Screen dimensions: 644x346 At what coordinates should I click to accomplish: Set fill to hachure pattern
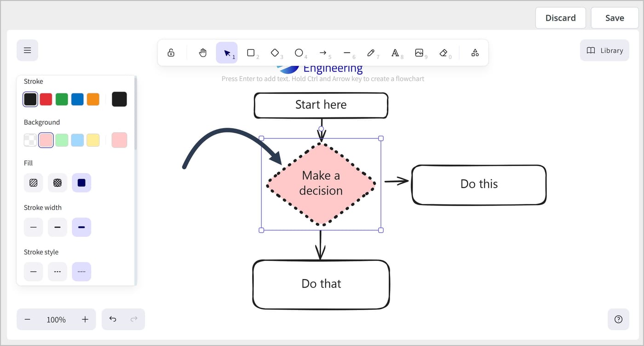(x=34, y=183)
